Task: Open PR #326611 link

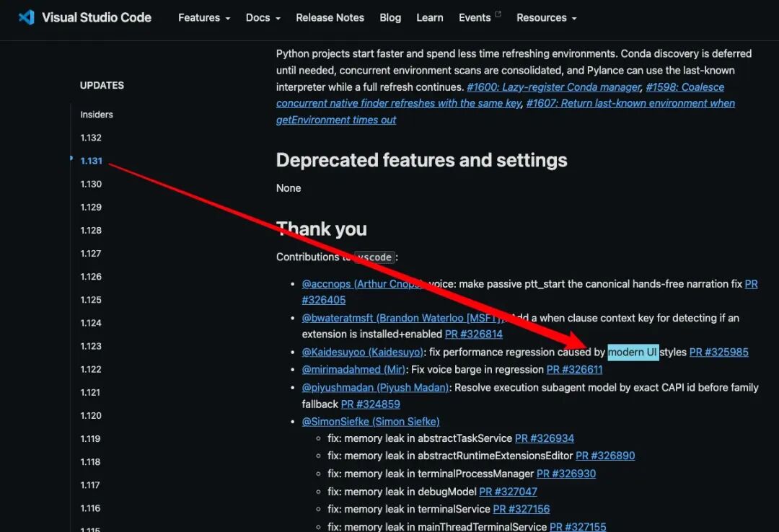Action: pyautogui.click(x=574, y=370)
